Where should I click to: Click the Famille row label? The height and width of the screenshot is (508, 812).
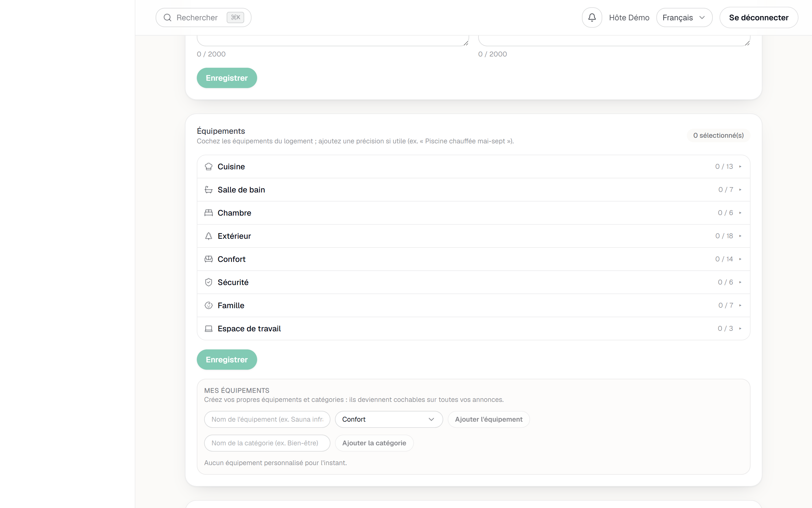(x=231, y=305)
